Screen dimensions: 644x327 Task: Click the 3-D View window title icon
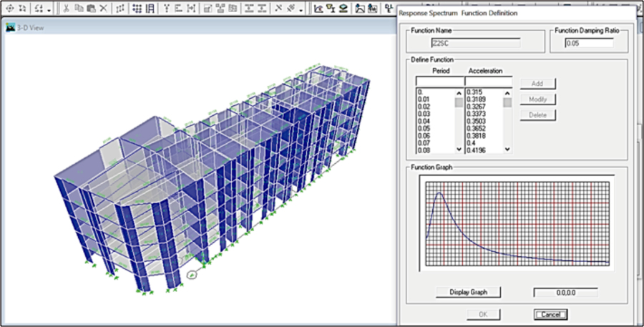pos(10,27)
